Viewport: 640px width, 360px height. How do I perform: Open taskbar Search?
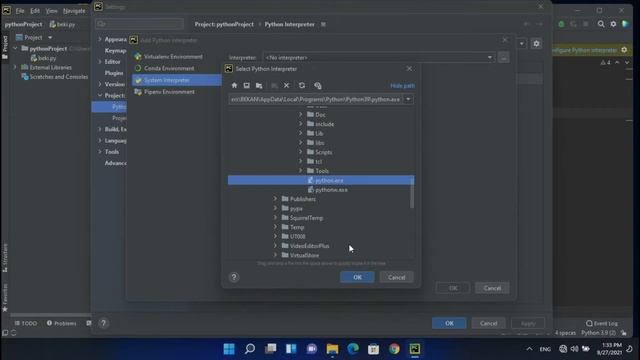point(250,349)
